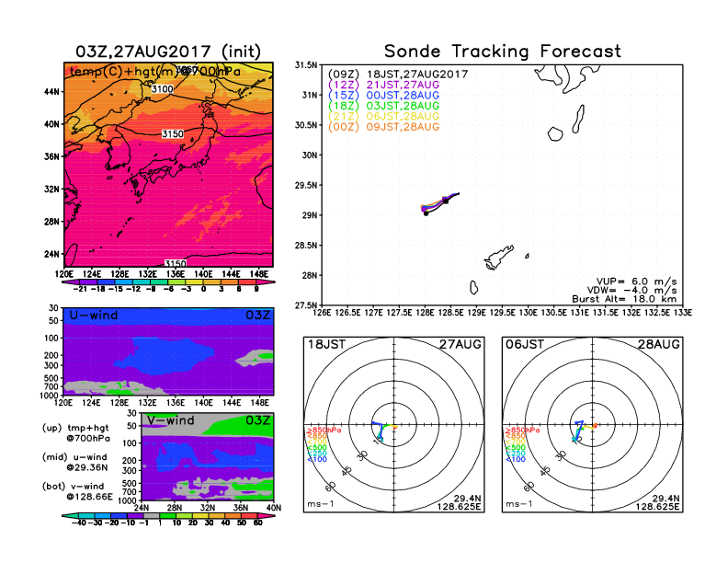Click legend entry '(15Z) 00JST,28AUG'
Screen dimensions: 728x563
click(383, 96)
